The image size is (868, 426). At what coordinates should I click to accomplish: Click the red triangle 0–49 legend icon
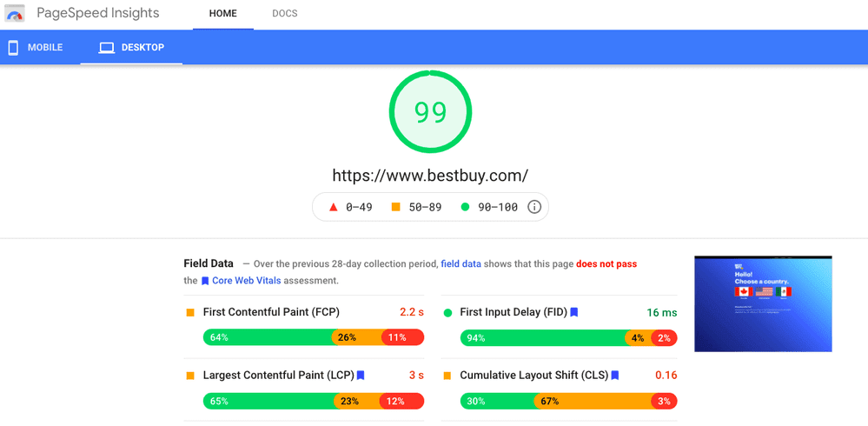[x=334, y=207]
